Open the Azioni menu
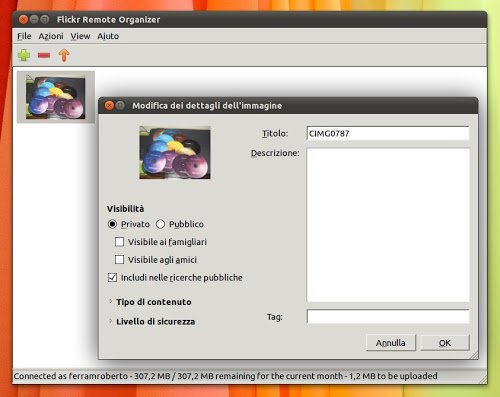Viewport: 500px width, 397px height. coord(51,36)
